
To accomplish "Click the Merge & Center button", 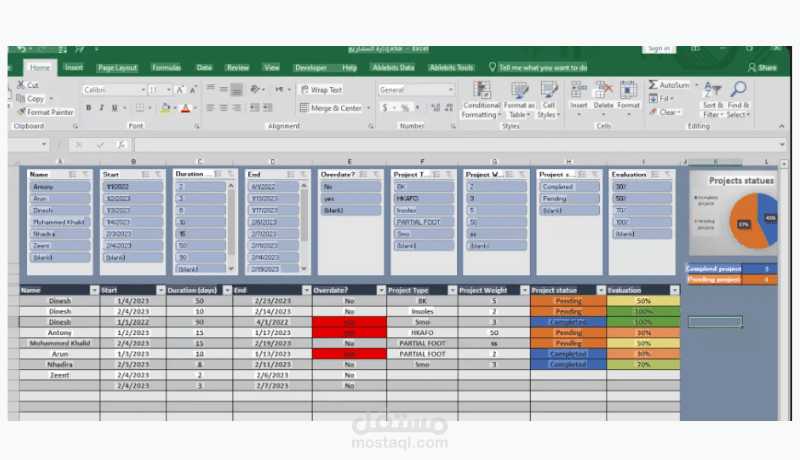I will click(331, 108).
